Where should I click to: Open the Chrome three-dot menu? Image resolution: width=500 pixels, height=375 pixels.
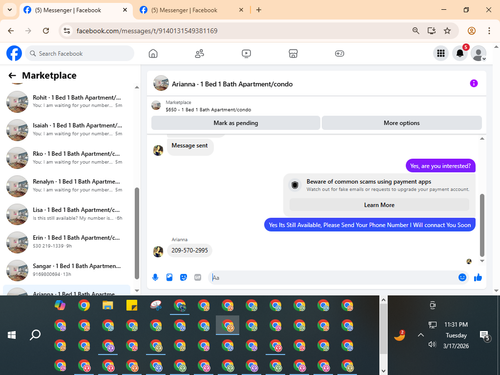tap(489, 31)
